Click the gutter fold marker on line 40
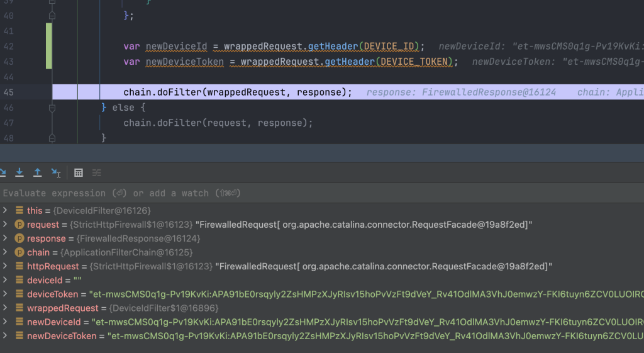The image size is (644, 353). [52, 16]
